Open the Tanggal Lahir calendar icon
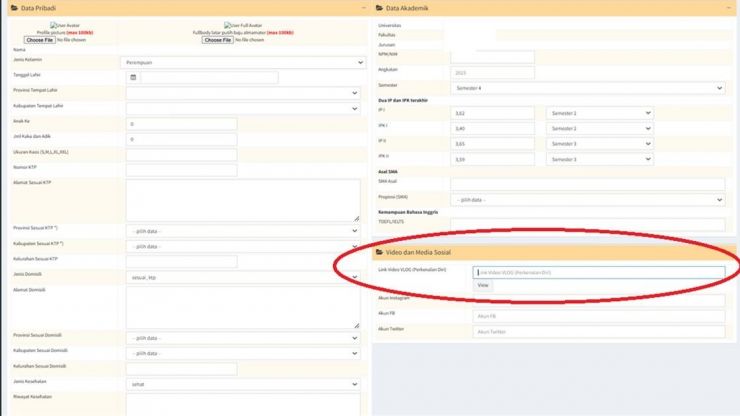The image size is (740, 416). (x=133, y=77)
